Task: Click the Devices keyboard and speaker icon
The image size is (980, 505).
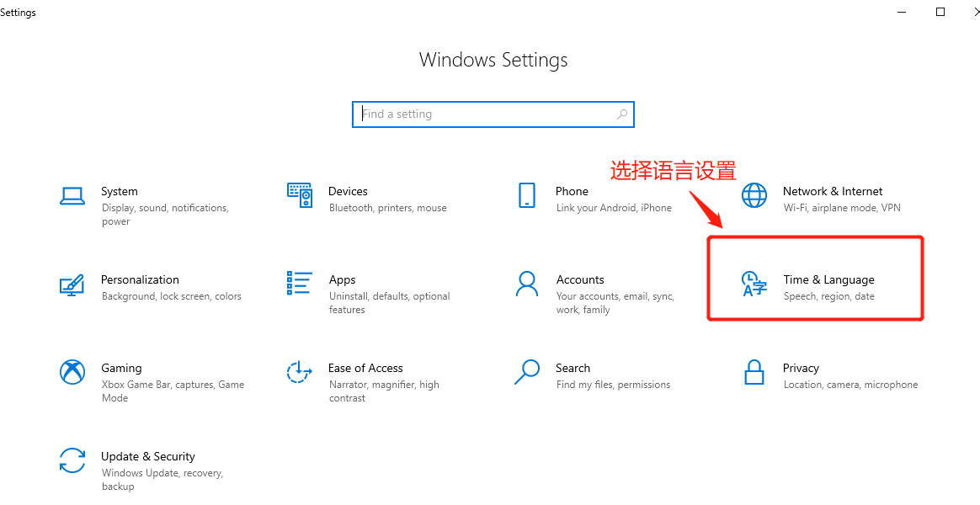Action: (300, 195)
